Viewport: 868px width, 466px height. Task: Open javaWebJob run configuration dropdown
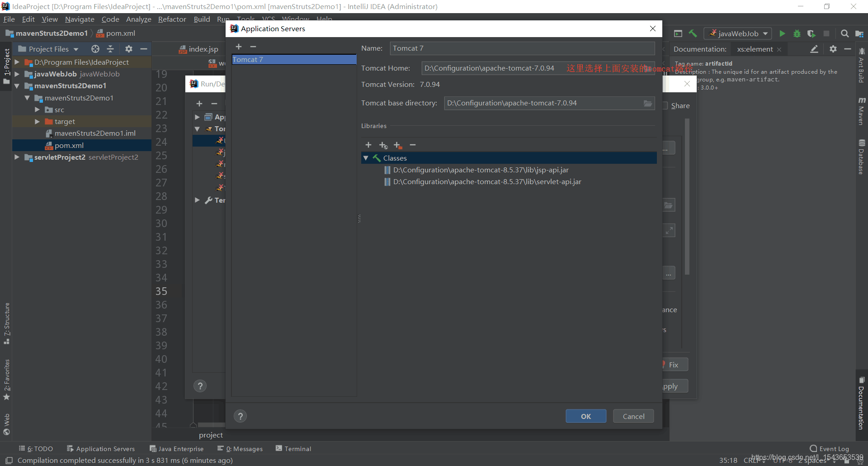pyautogui.click(x=738, y=33)
